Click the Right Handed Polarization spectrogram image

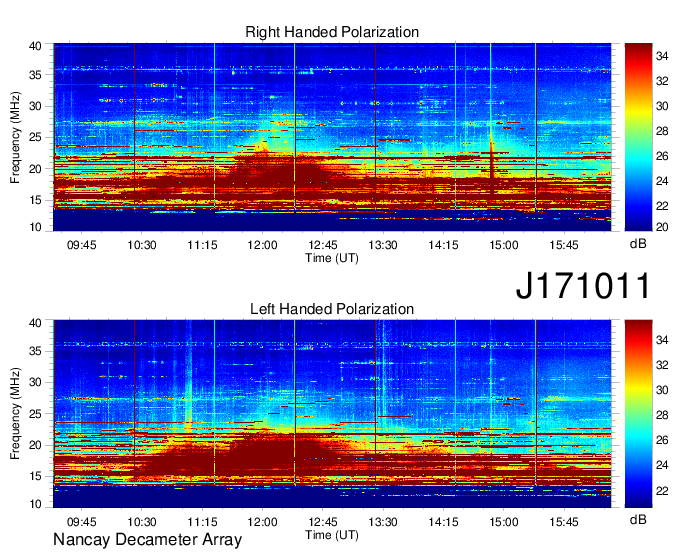(x=332, y=137)
